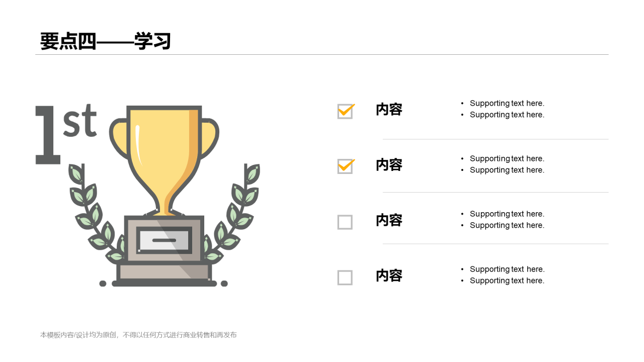Click the second '内容' heading
The width and height of the screenshot is (644, 362).
(389, 165)
